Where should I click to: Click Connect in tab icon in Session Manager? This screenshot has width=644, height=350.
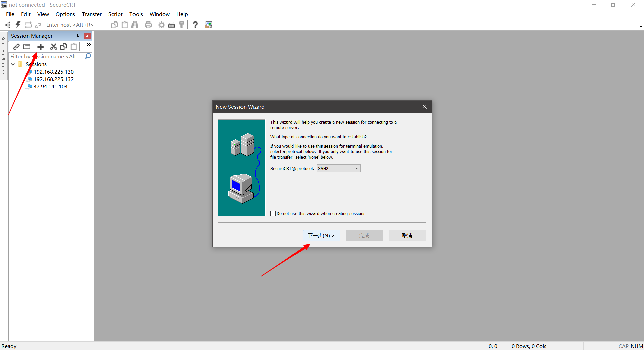27,47
